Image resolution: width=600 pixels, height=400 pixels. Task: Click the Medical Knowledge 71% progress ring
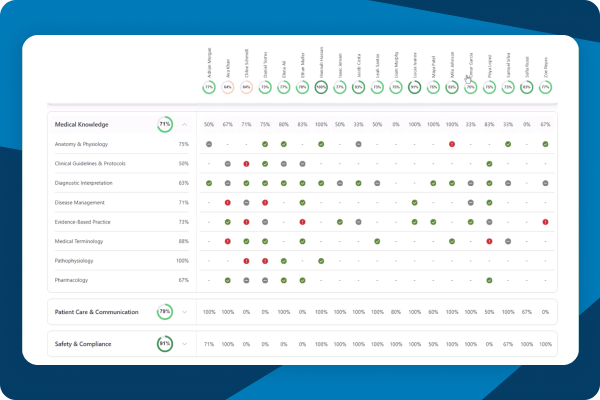pos(165,124)
